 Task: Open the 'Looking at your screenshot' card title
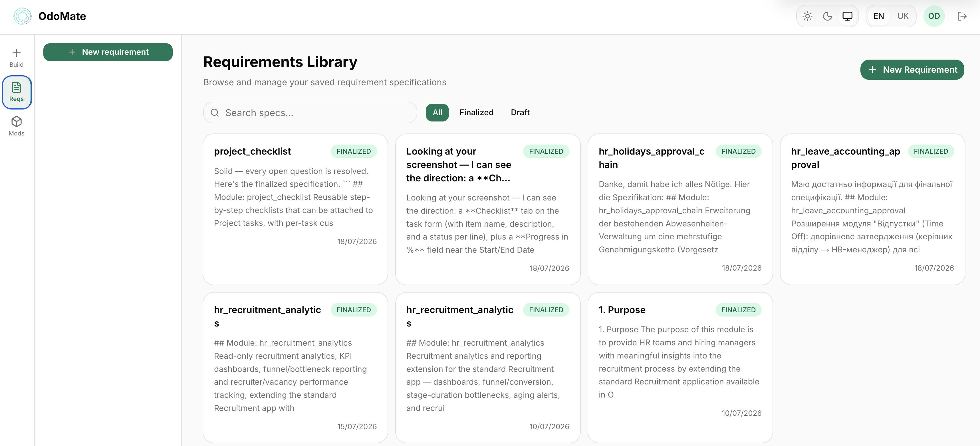click(x=459, y=165)
